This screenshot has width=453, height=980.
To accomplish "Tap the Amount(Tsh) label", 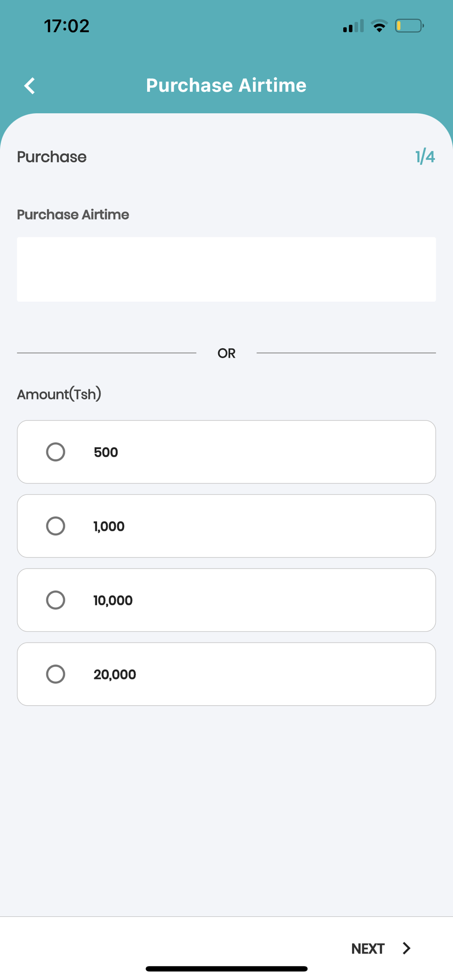I will tap(59, 394).
